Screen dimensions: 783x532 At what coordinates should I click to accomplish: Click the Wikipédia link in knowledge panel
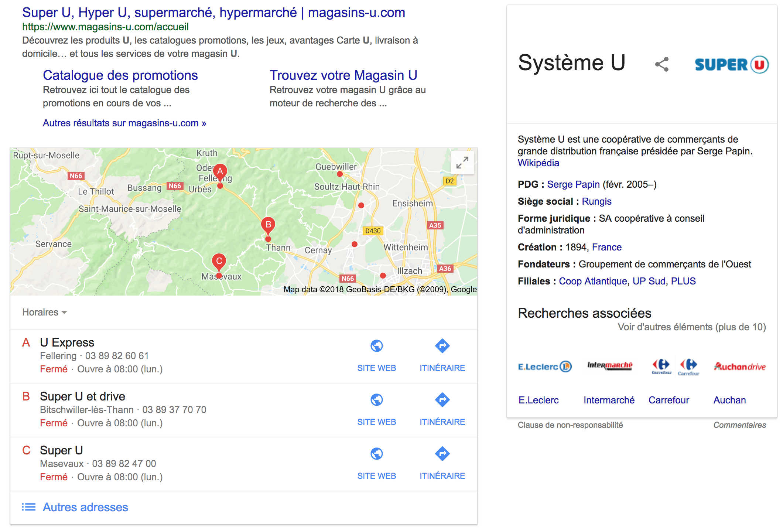538,163
